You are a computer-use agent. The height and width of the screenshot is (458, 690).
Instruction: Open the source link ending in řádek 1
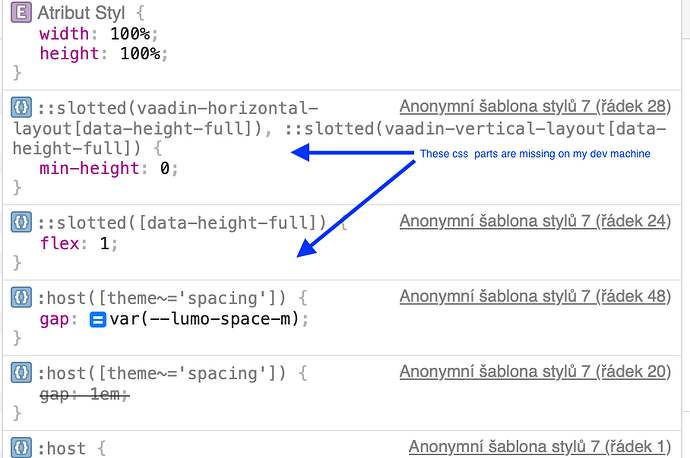click(x=539, y=447)
